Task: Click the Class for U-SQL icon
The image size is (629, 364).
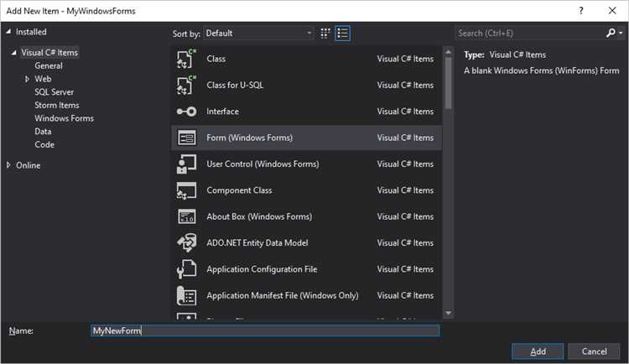Action: pyautogui.click(x=185, y=85)
